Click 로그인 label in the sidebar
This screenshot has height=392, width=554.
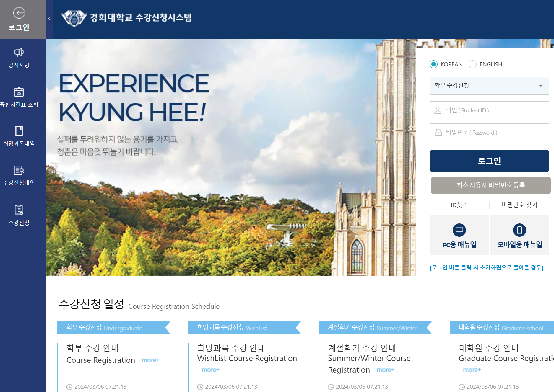19,27
